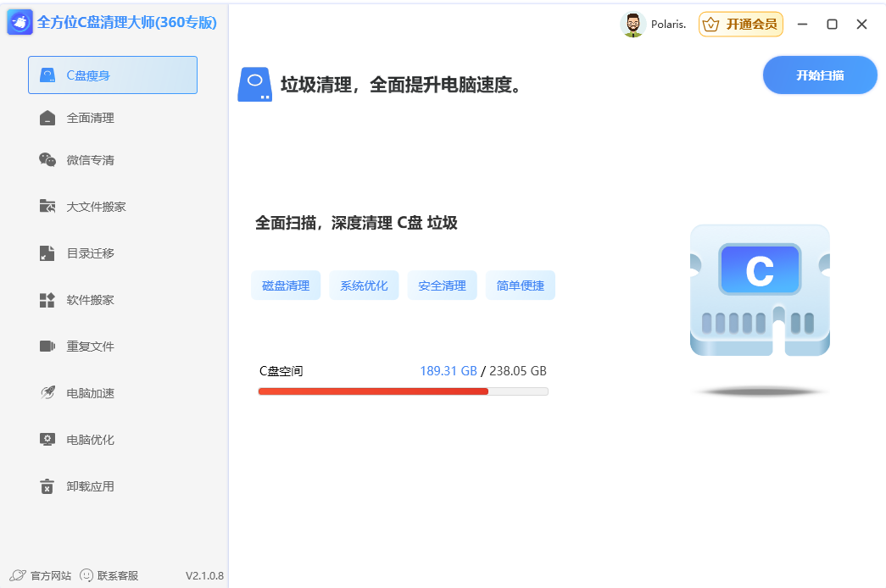Click the 开始扫描 scan button
The width and height of the screenshot is (886, 588).
pyautogui.click(x=819, y=75)
